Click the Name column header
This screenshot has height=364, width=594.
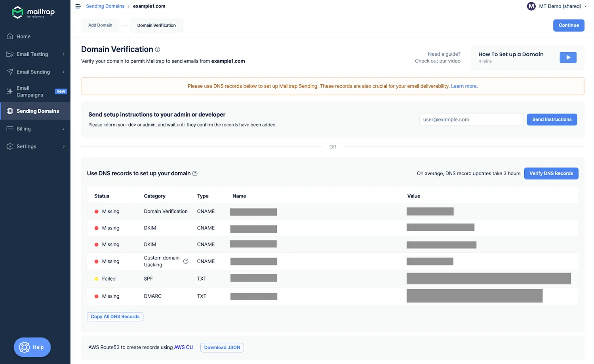click(x=239, y=196)
